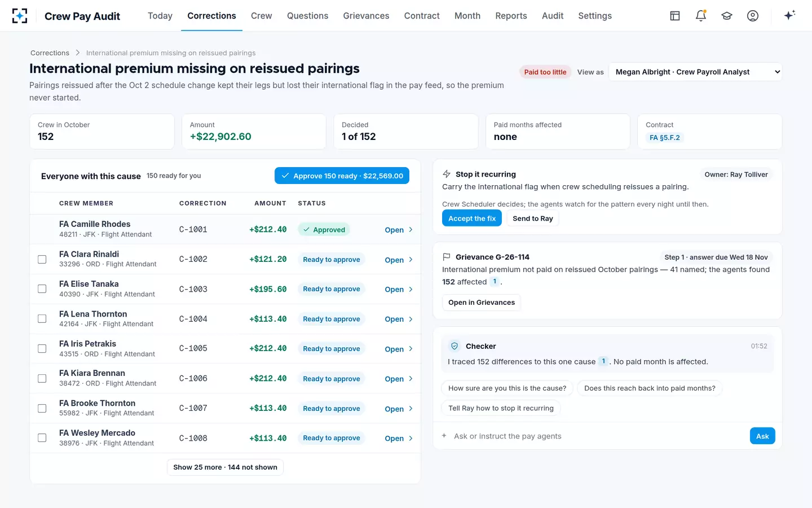812x508 pixels.
Task: Open correction C-1004 via its chevron
Action: 411,319
